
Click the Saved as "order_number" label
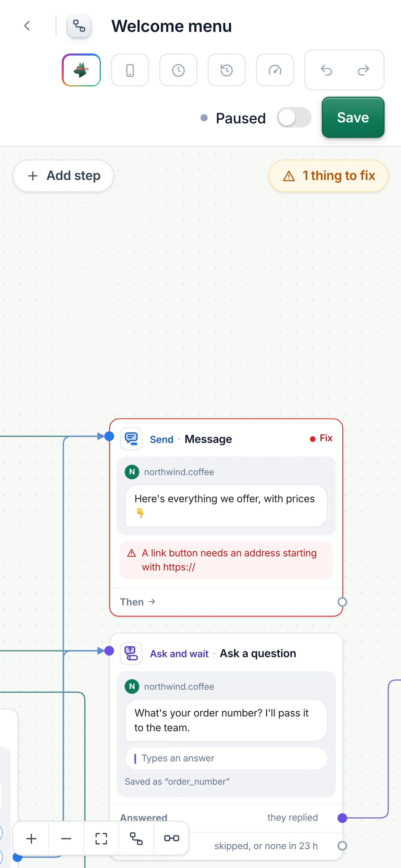(x=177, y=782)
